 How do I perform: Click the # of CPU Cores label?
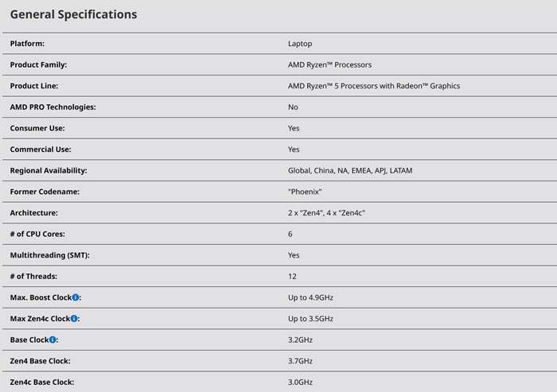point(37,234)
